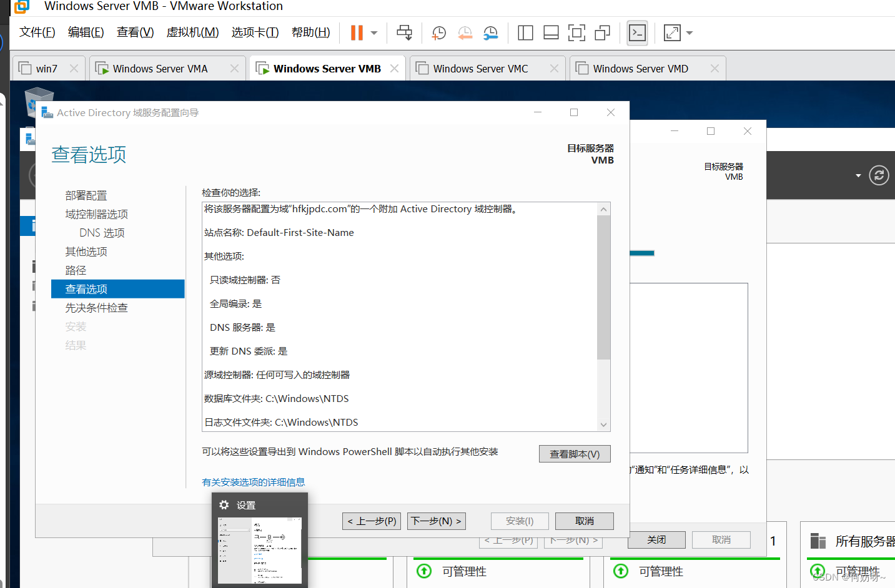This screenshot has width=895, height=588.
Task: Click the line 只读域控制器: 否
Action: pos(245,280)
